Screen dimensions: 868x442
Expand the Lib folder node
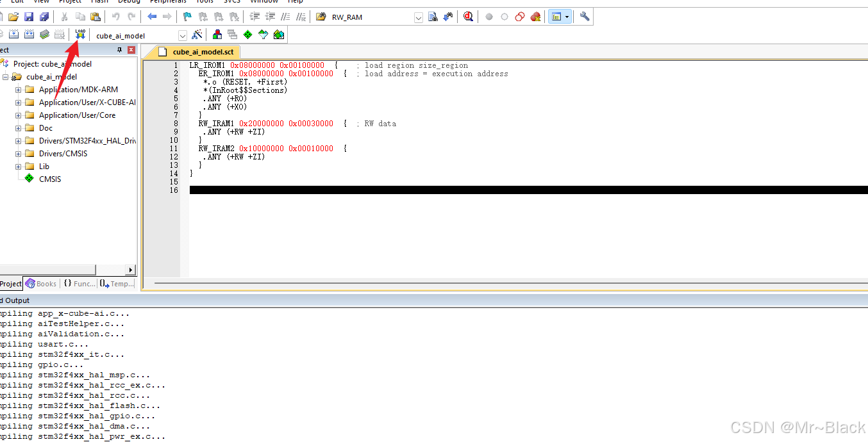18,167
